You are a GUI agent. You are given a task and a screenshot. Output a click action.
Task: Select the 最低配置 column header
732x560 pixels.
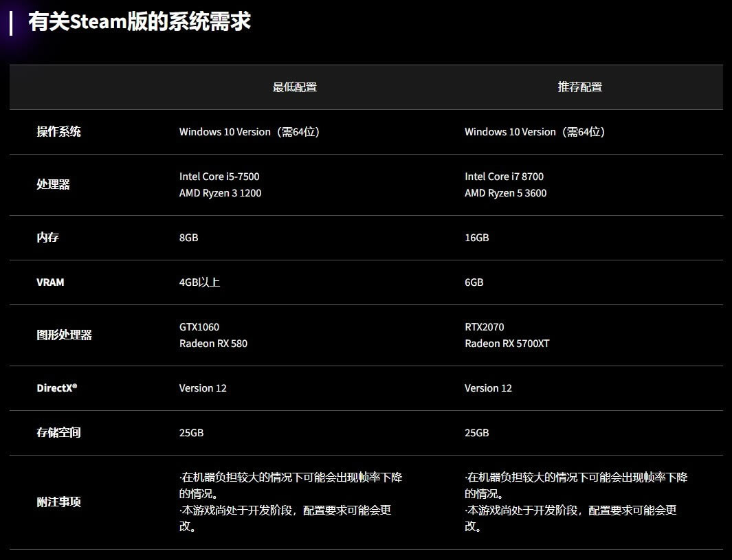295,87
